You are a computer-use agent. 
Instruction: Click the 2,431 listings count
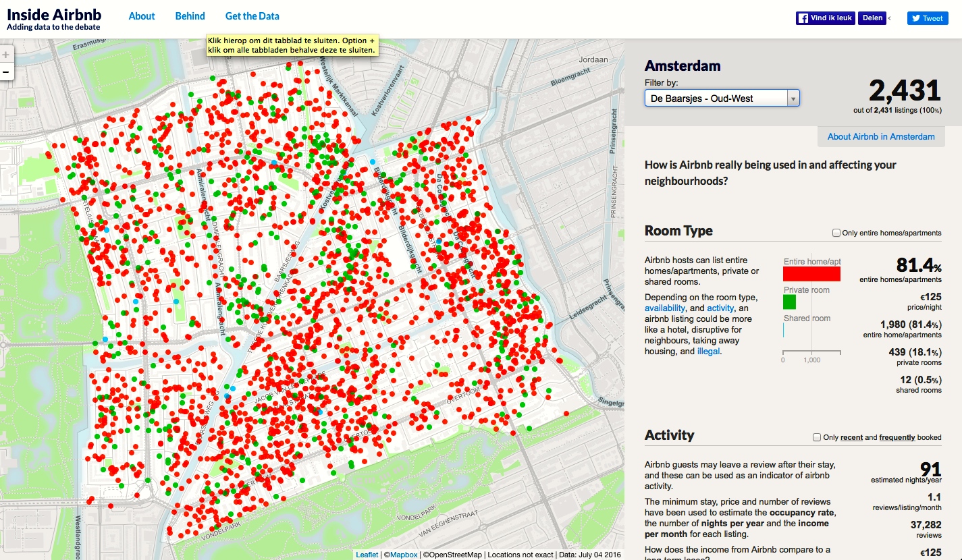[x=905, y=91]
